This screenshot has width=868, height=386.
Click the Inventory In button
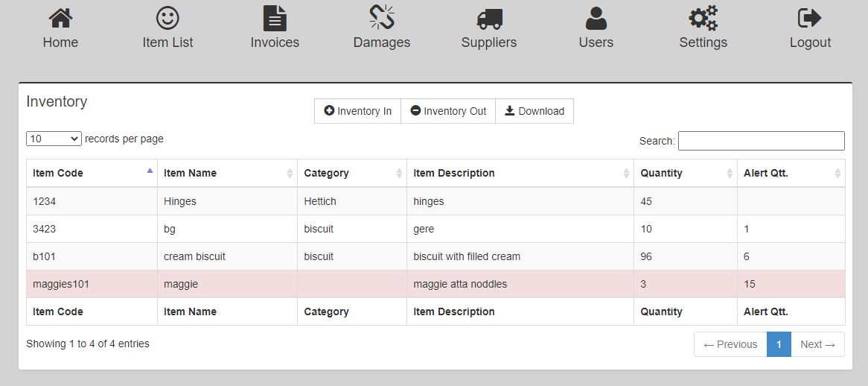point(357,111)
